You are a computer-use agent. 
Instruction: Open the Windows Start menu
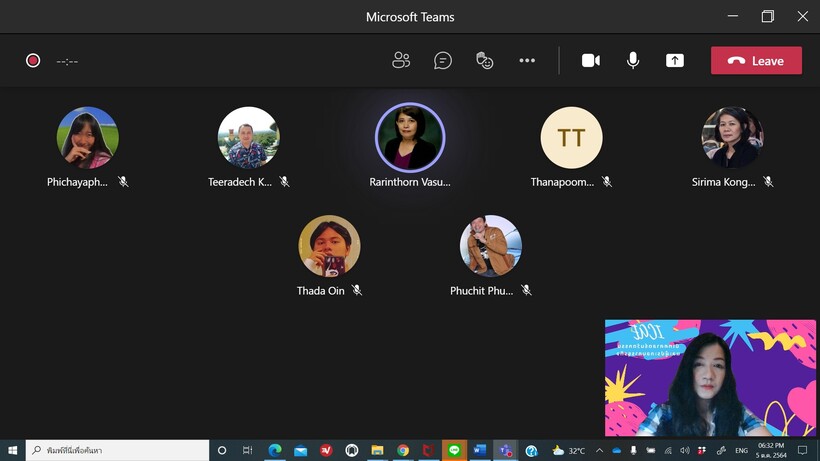12,451
